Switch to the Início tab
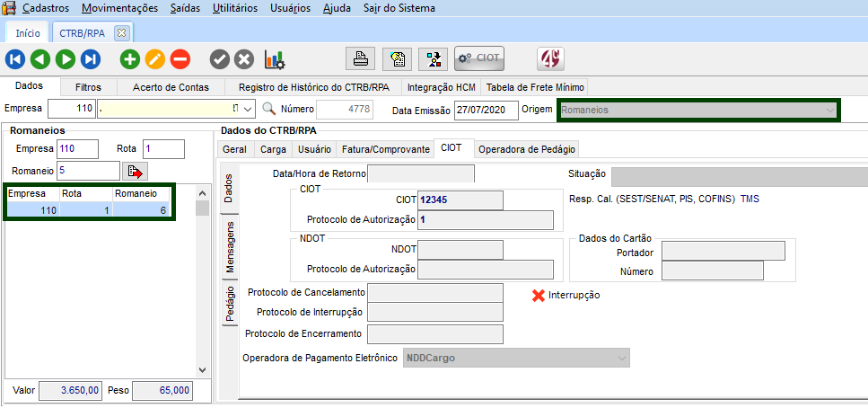 pyautogui.click(x=28, y=33)
